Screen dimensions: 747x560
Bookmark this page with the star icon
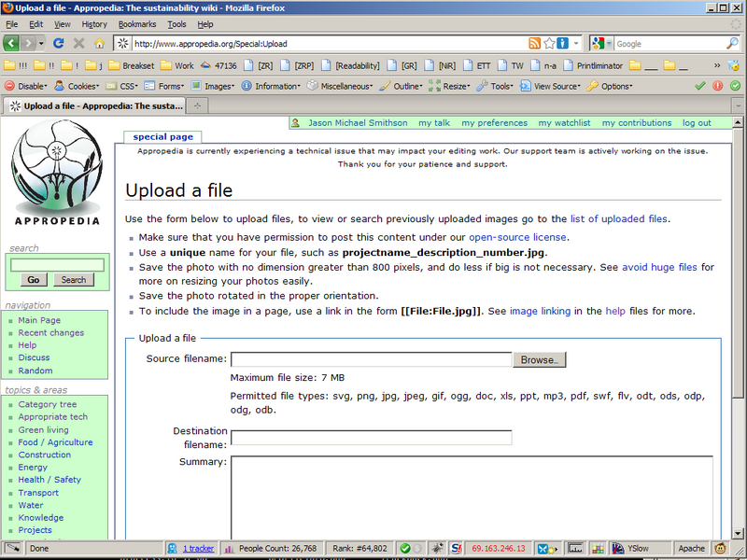point(549,43)
